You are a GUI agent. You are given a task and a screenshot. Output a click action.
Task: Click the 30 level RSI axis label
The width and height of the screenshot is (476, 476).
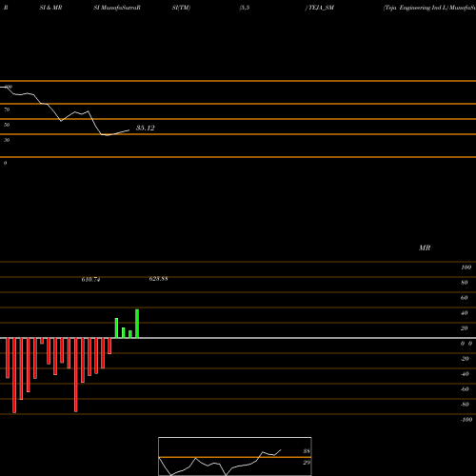coord(7,140)
